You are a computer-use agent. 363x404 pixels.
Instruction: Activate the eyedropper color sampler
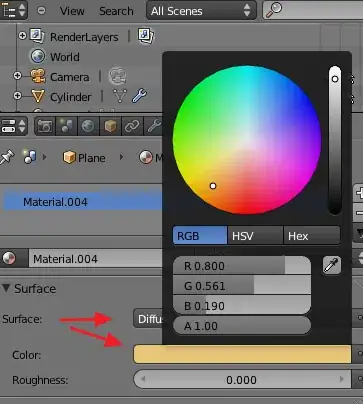click(332, 265)
